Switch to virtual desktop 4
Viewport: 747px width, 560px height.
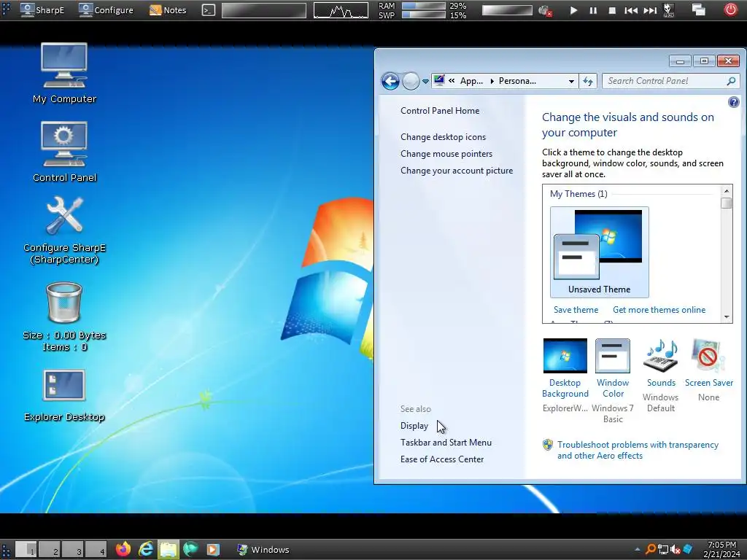pos(96,550)
